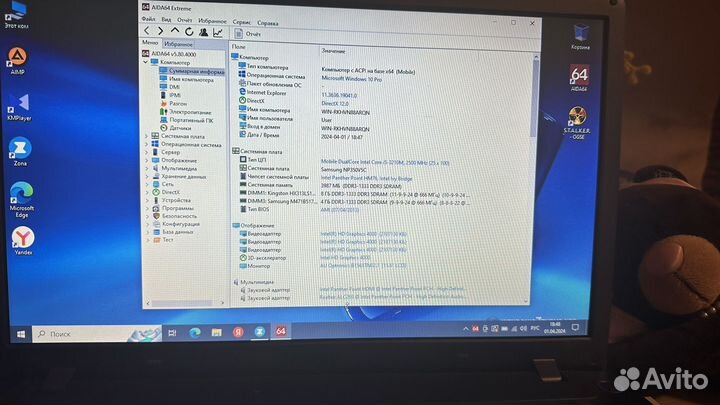This screenshot has height=405, width=720.
Task: Open the Корзина recycle bin icon
Action: (580, 37)
